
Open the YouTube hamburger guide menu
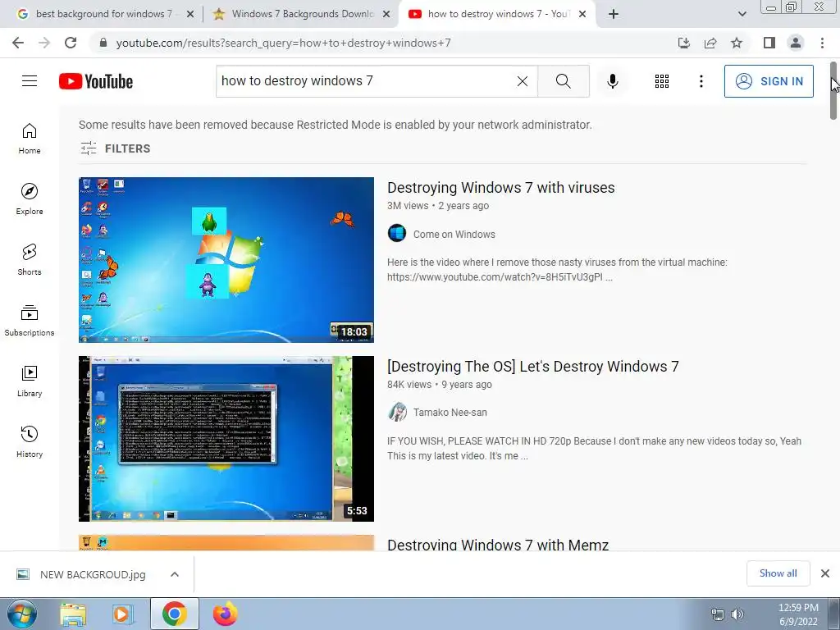click(30, 81)
